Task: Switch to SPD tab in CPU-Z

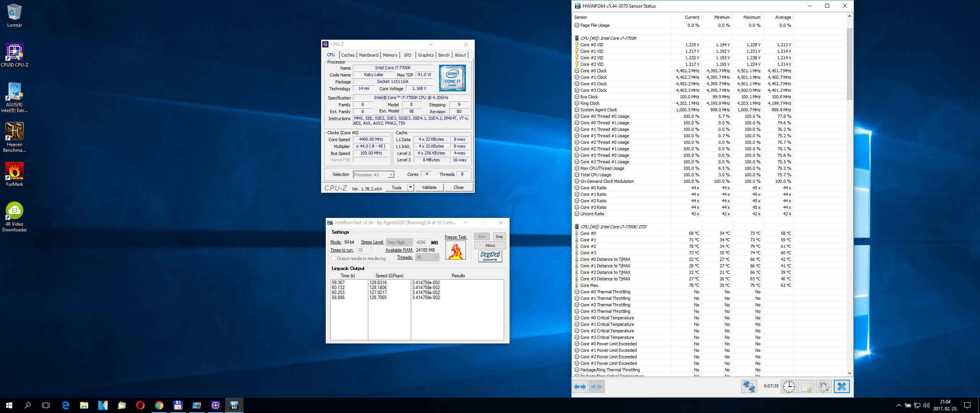Action: [x=408, y=55]
